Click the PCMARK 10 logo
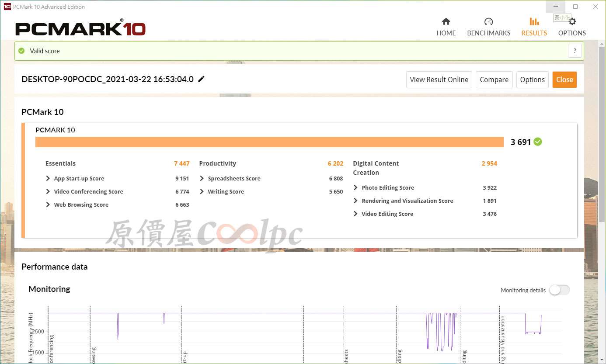The height and width of the screenshot is (364, 606). click(80, 28)
